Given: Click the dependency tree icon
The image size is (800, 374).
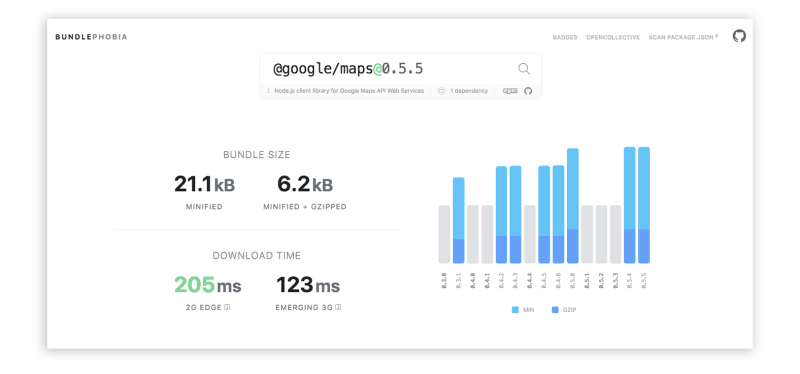Looking at the screenshot, I should [x=441, y=91].
